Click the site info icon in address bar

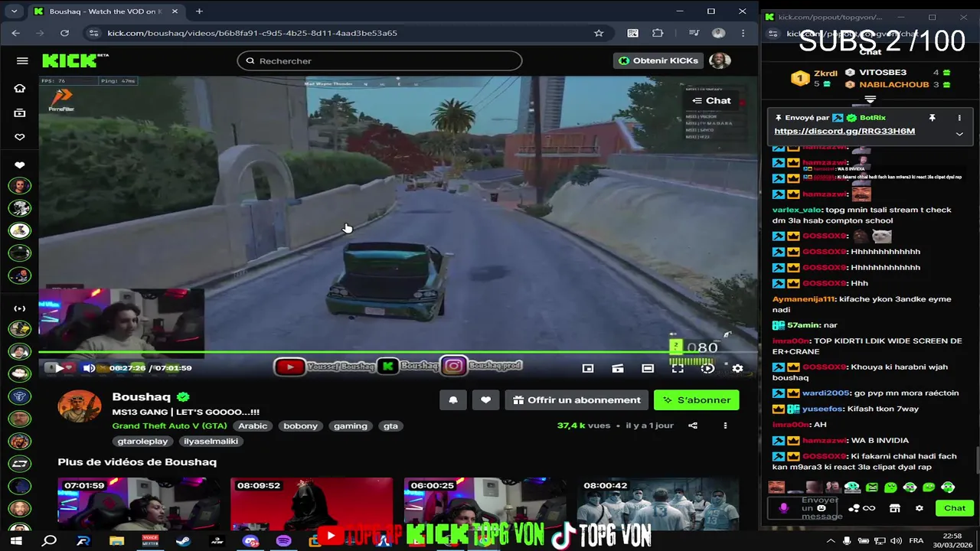[93, 33]
